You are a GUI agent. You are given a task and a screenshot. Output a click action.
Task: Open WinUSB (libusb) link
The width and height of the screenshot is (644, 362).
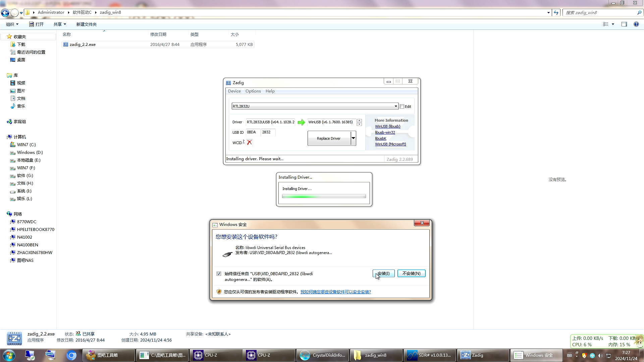[387, 126]
